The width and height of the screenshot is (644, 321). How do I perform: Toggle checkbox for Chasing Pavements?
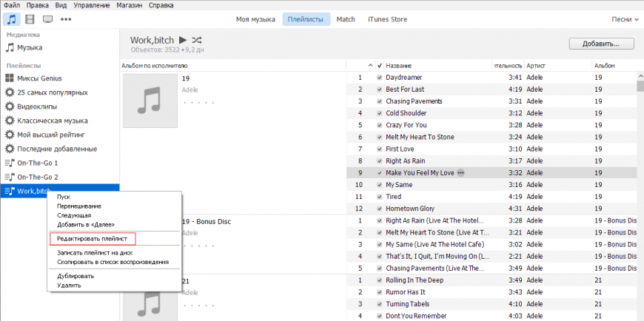[x=379, y=101]
